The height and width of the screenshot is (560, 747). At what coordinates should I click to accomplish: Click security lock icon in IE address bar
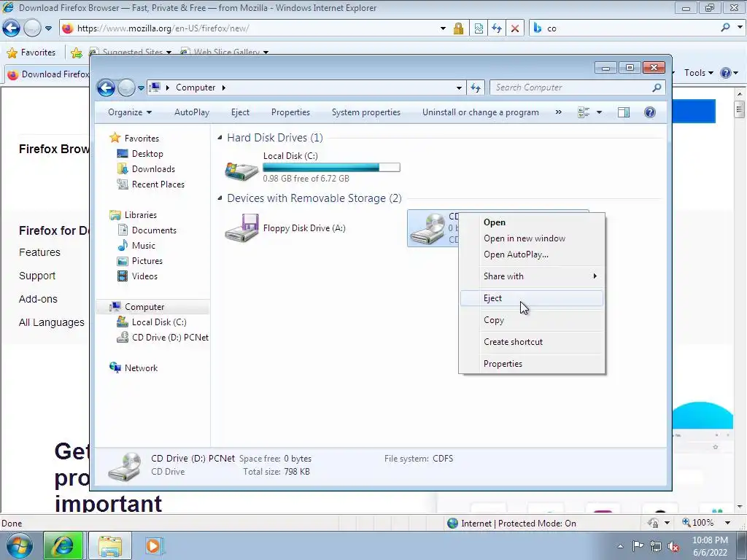click(x=458, y=28)
